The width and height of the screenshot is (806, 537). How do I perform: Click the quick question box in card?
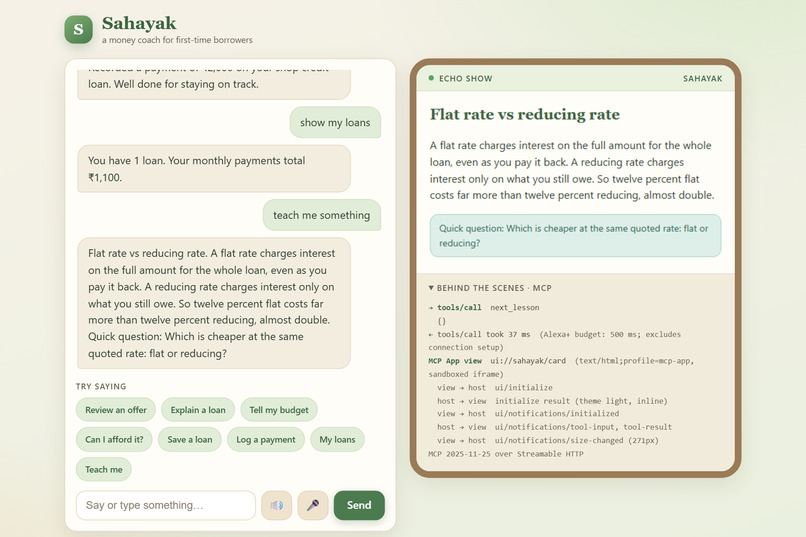(575, 236)
